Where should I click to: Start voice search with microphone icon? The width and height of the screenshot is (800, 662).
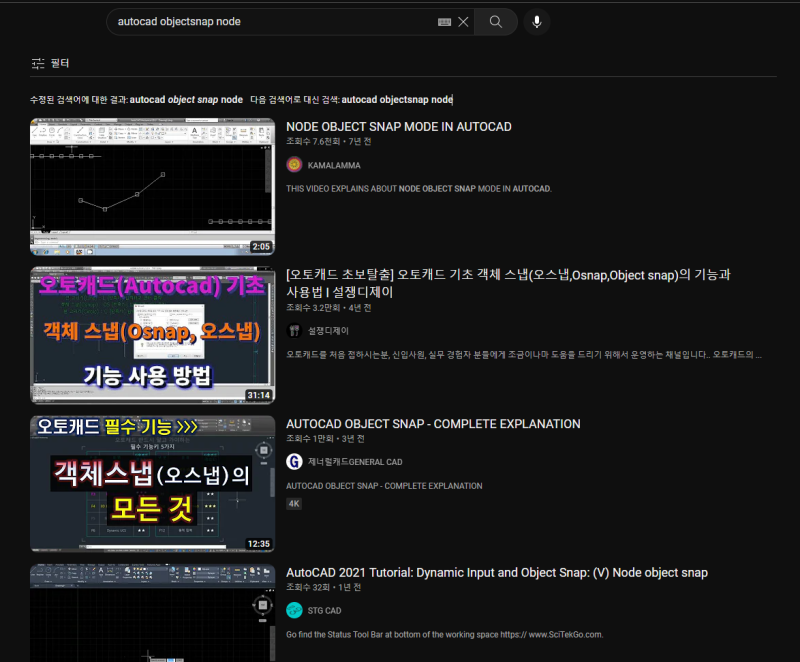537,21
